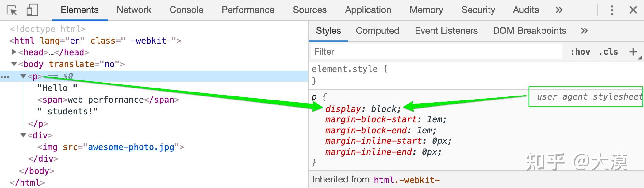
Task: Collapse the body element node
Action: 14,64
